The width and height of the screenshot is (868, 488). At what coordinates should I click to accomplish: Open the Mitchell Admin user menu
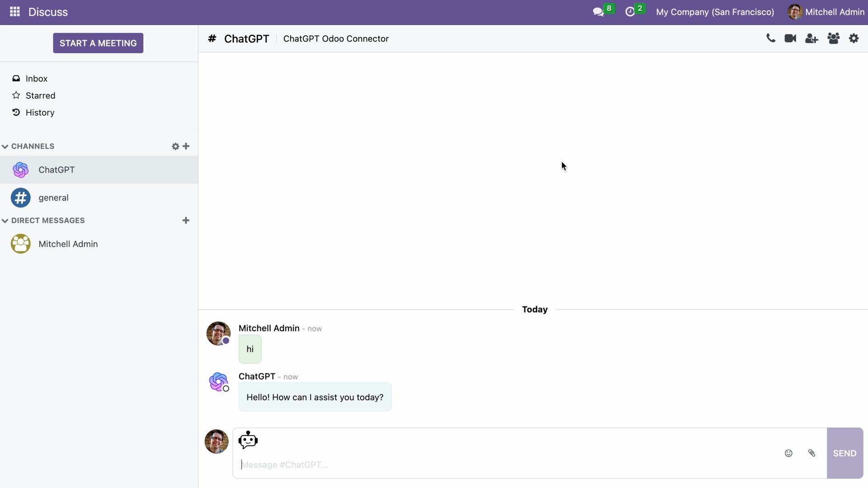coord(826,12)
